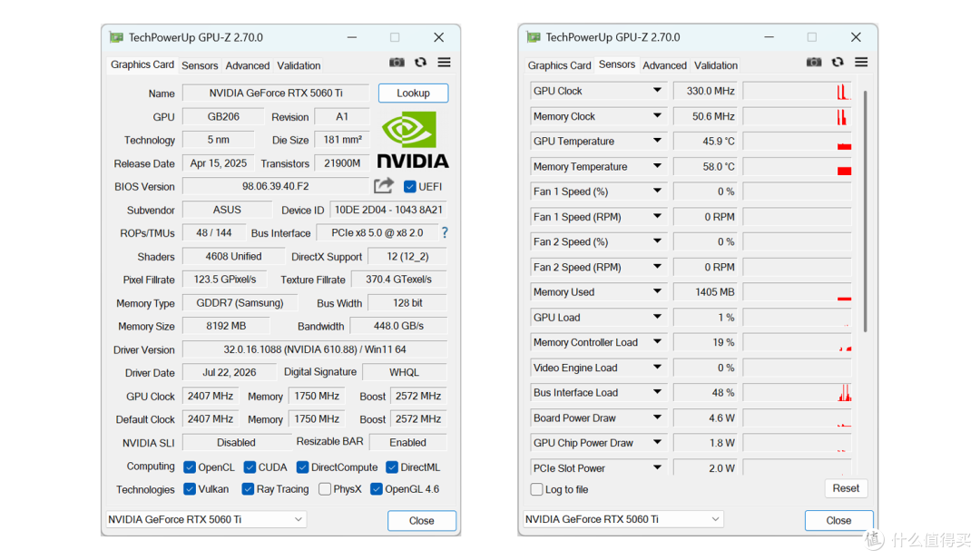The image size is (980, 560).
Task: Toggle the PhysX checkbox
Action: point(324,488)
